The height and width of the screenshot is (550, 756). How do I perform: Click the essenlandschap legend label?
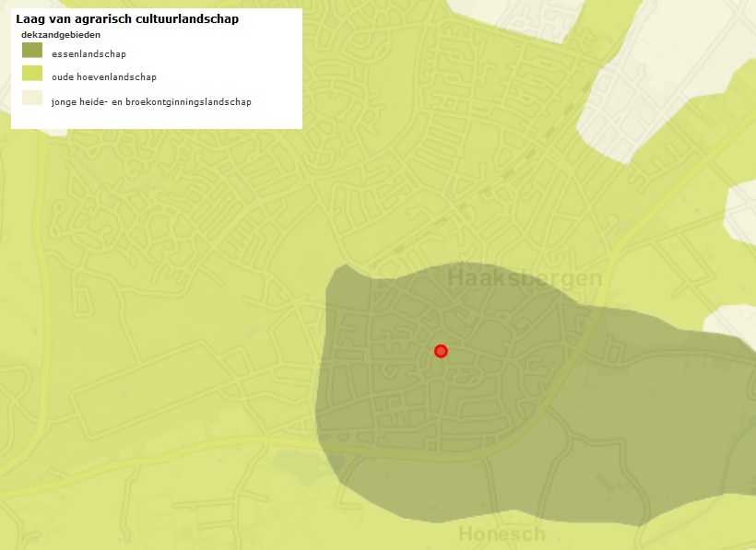tap(89, 54)
